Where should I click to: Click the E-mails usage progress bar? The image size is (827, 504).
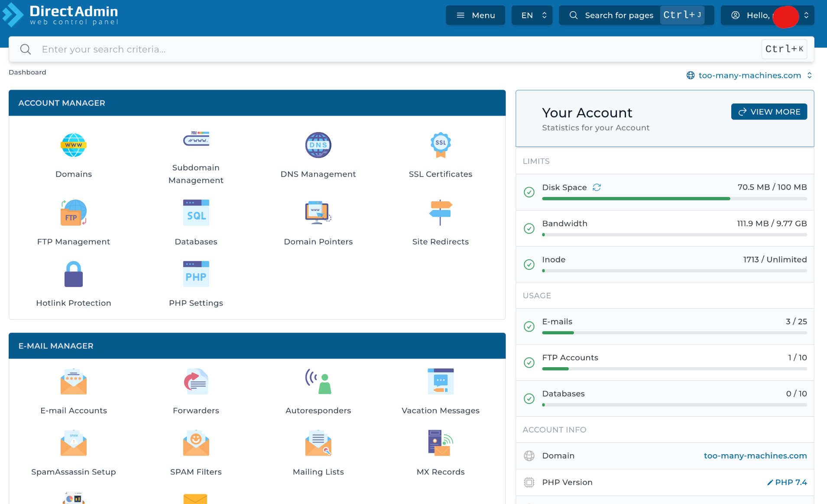tap(674, 333)
